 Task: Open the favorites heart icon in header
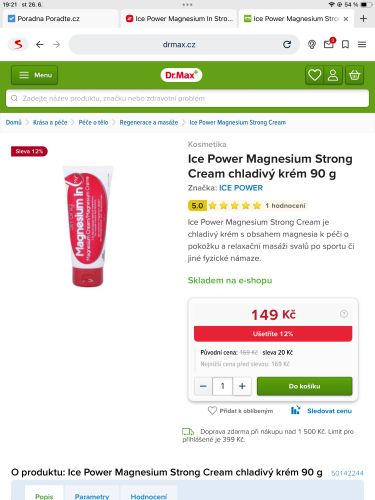(x=314, y=75)
